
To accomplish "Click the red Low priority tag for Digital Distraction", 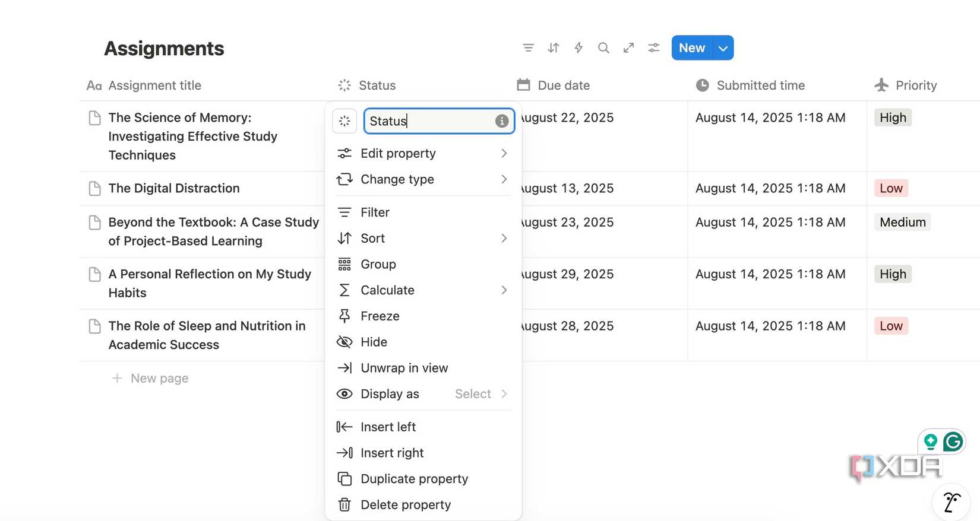I will point(891,189).
